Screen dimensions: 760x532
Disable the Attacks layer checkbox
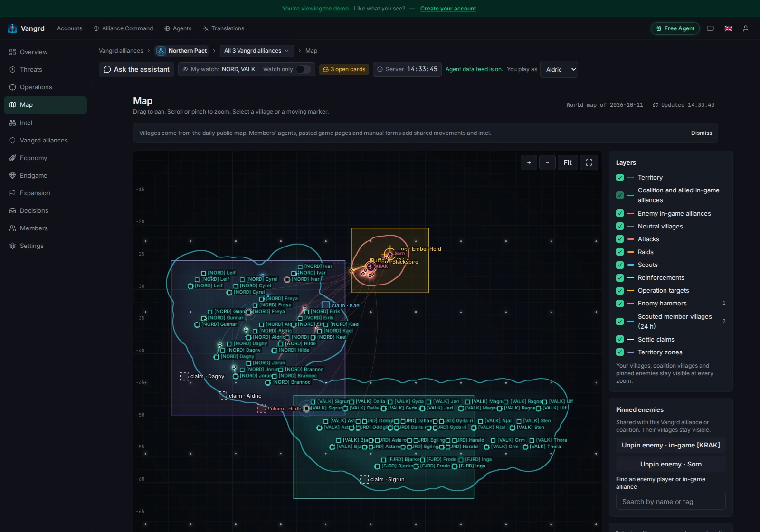(x=620, y=239)
